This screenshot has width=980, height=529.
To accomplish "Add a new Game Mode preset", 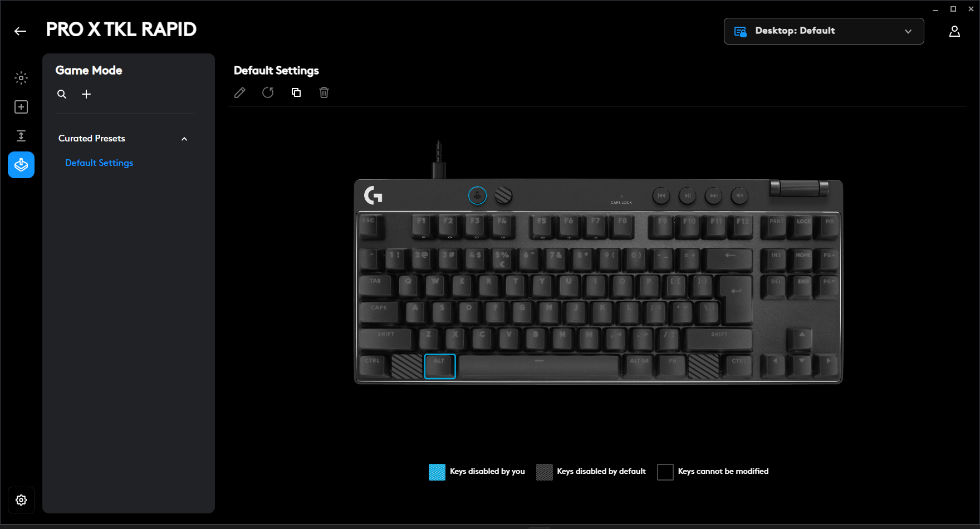I will (86, 94).
